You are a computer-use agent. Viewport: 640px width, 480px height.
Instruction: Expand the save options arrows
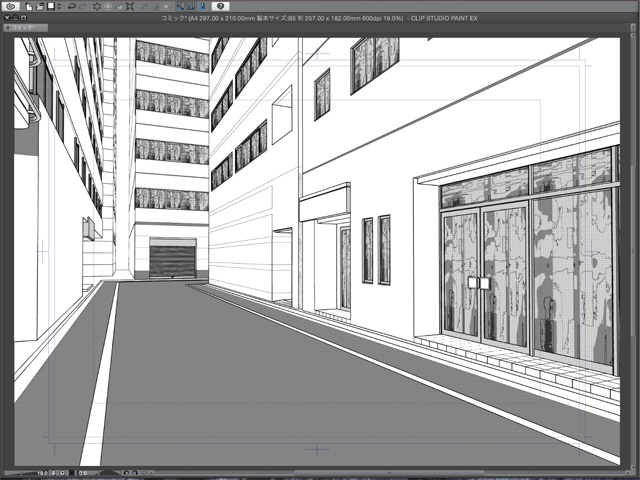pos(59,7)
